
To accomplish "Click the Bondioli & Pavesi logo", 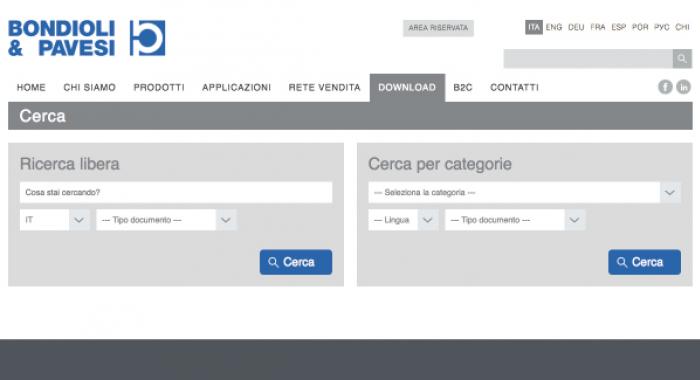I will pyautogui.click(x=87, y=38).
